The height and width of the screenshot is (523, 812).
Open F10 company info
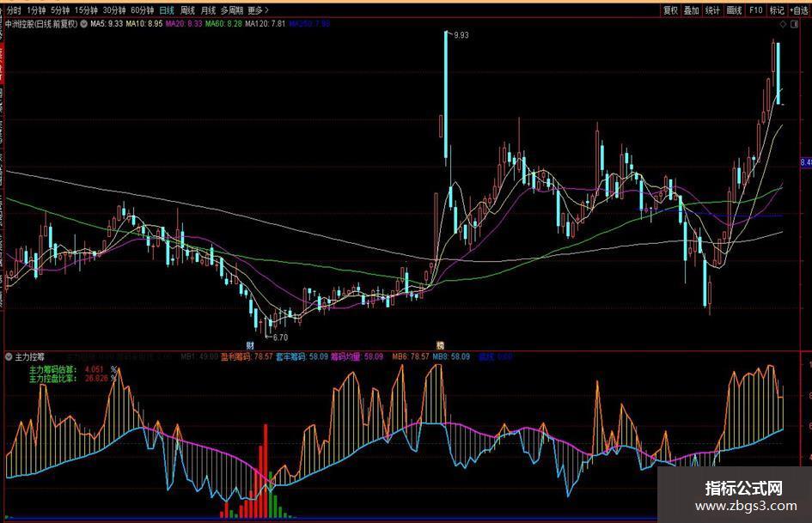pyautogui.click(x=755, y=10)
